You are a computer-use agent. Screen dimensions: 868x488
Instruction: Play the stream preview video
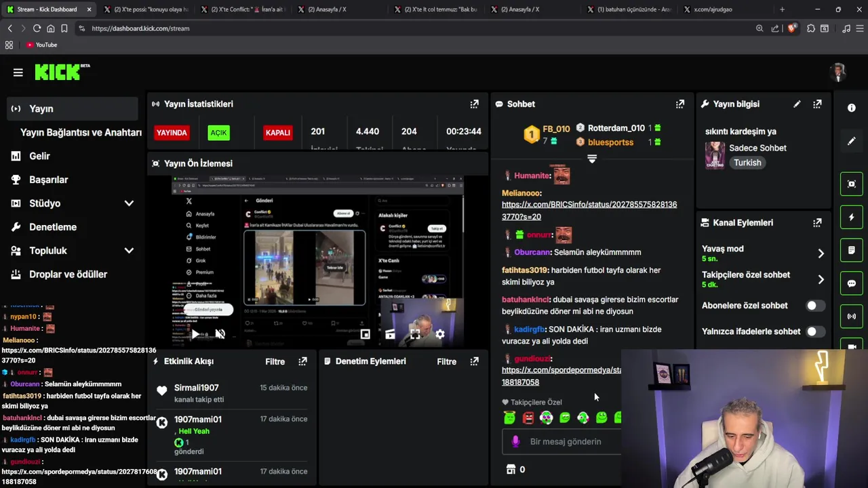click(x=195, y=333)
